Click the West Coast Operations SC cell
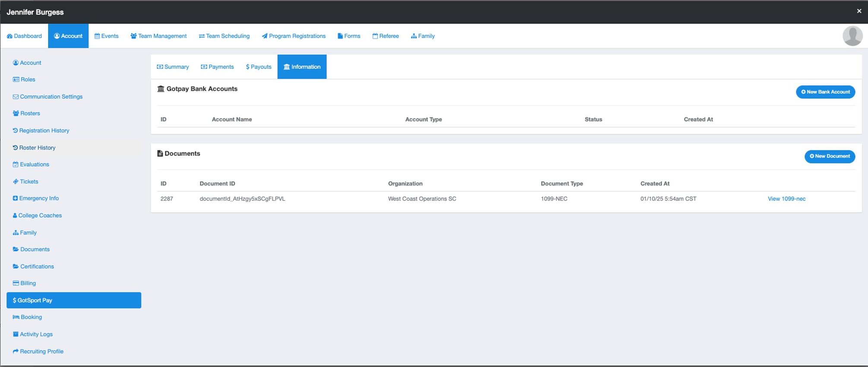 (422, 199)
